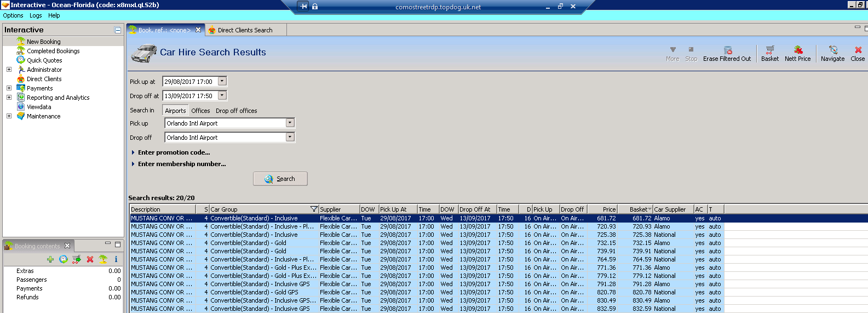868x313 pixels.
Task: Sort results by Price column header
Action: (602, 209)
